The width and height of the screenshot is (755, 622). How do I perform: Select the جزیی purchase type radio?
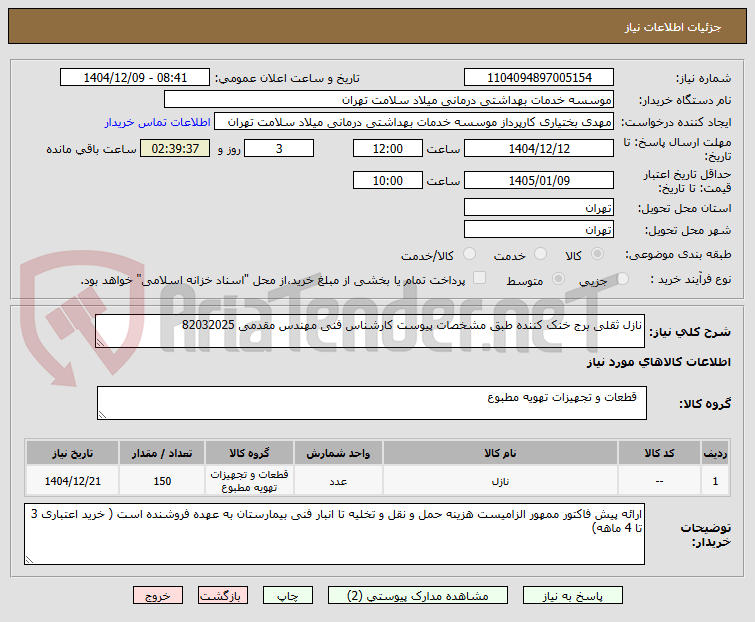pos(623,278)
